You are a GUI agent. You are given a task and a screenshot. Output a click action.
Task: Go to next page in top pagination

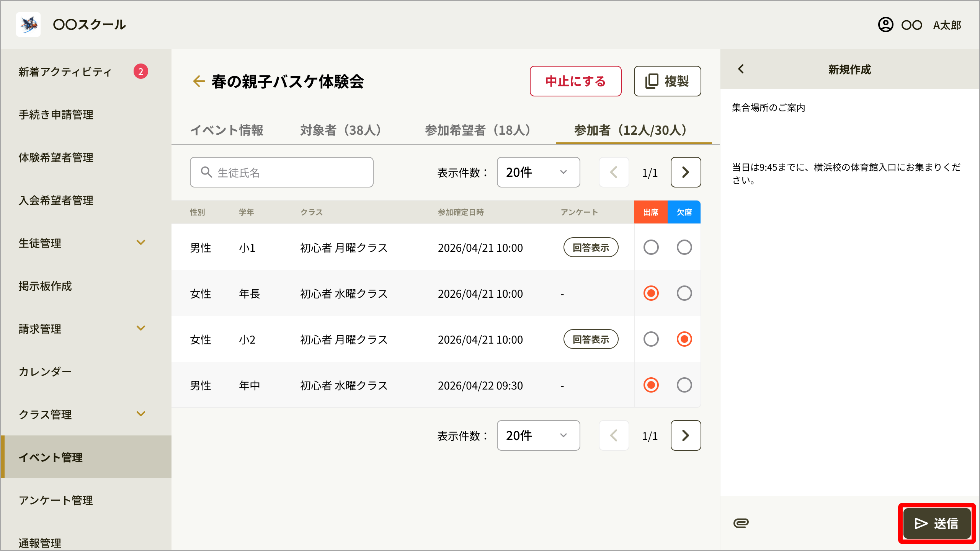(686, 172)
